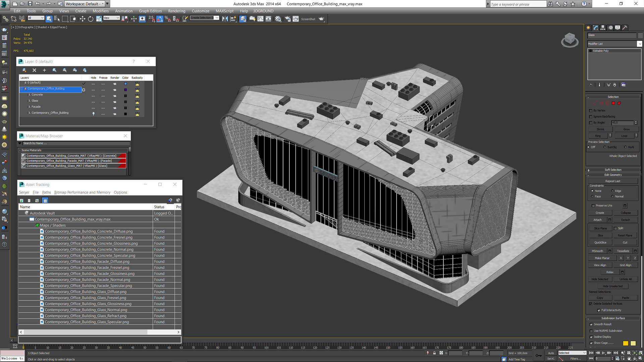Click the MSmooth button
Screen dimensions: 644x362
[x=597, y=251]
